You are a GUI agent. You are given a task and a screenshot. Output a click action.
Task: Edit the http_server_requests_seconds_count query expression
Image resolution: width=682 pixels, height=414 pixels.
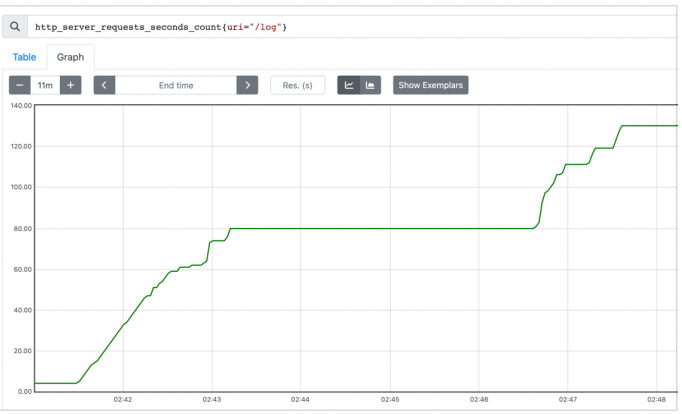tap(352, 27)
